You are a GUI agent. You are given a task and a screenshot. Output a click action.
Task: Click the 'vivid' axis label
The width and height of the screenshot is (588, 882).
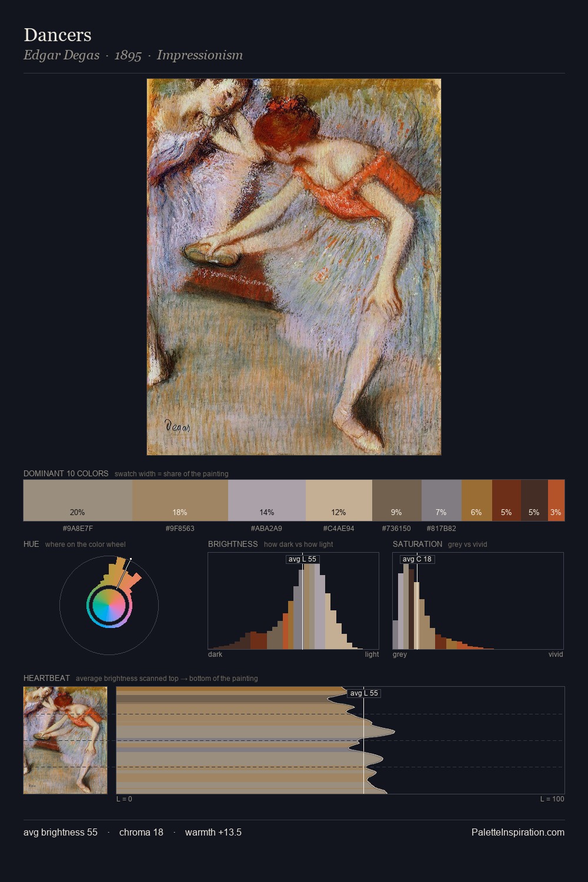pos(556,654)
